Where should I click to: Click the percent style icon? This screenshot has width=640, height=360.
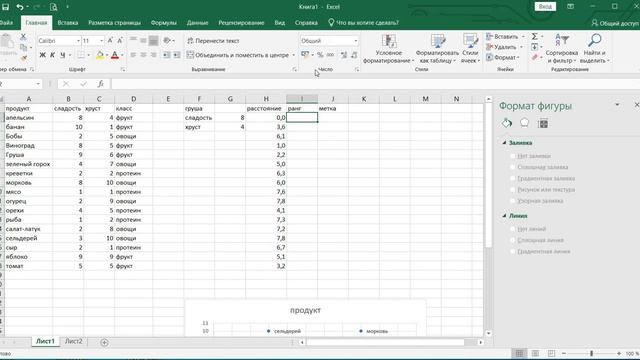320,55
